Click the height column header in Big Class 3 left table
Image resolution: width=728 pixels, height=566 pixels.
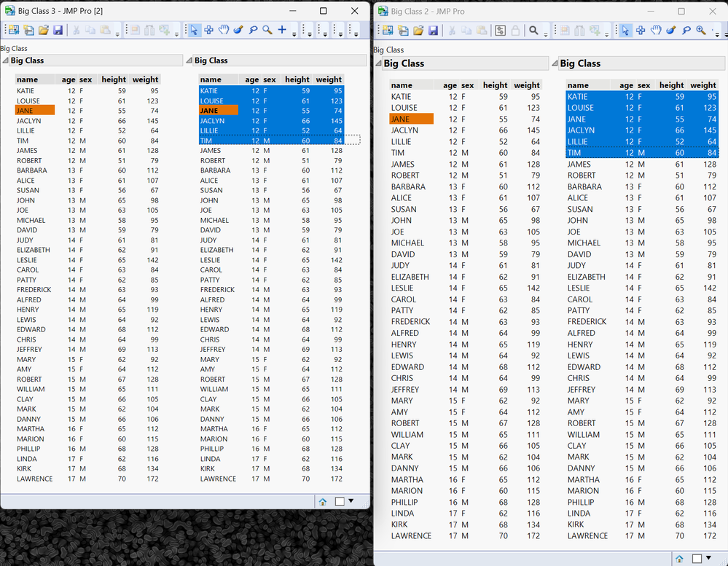pos(114,80)
